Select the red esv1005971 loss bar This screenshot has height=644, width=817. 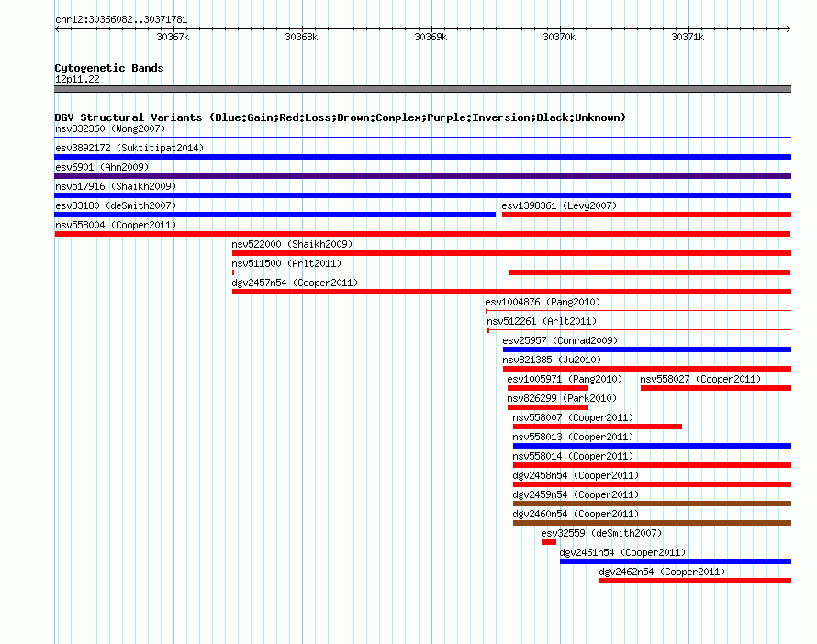(548, 388)
